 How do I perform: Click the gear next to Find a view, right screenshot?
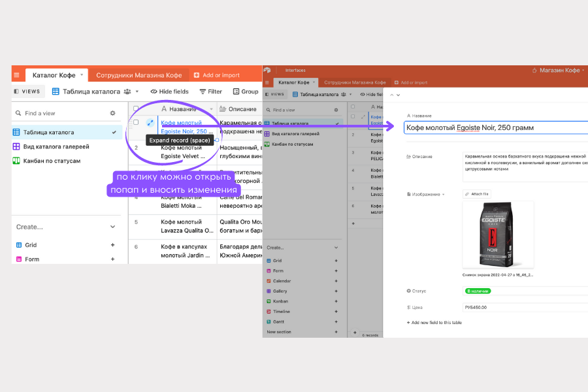[336, 110]
